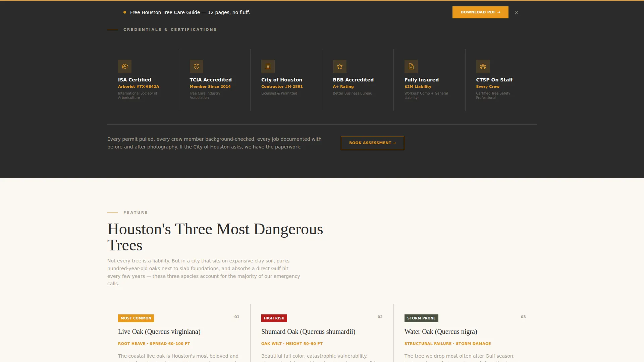Click card number 03
Image resolution: width=644 pixels, height=362 pixels.
coord(523,317)
